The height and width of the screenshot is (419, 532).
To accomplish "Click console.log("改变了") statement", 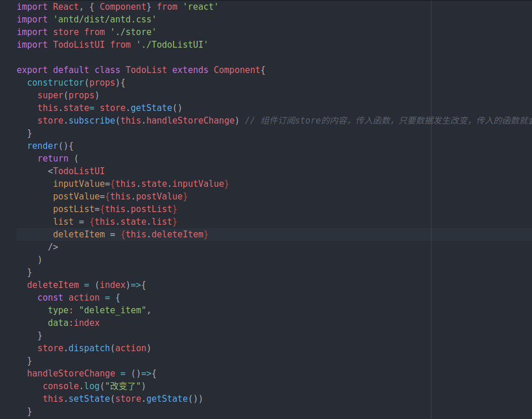I will pyautogui.click(x=94, y=386).
